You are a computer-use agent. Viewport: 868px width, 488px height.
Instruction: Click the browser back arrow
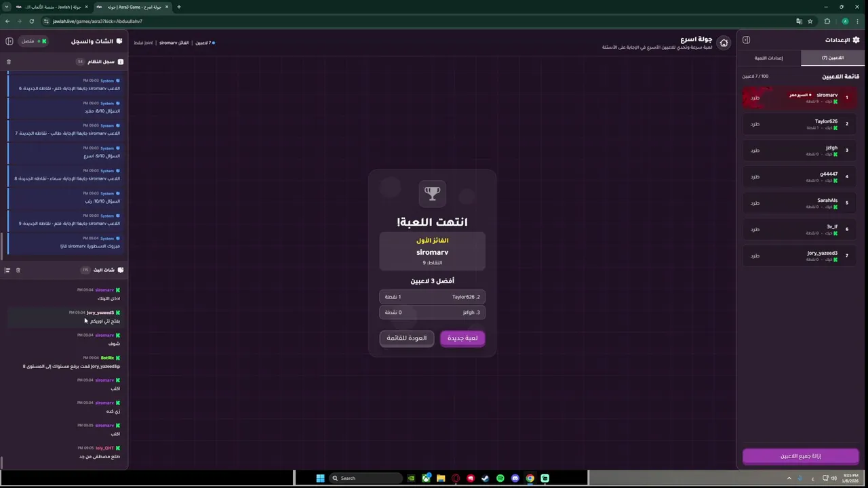click(7, 21)
